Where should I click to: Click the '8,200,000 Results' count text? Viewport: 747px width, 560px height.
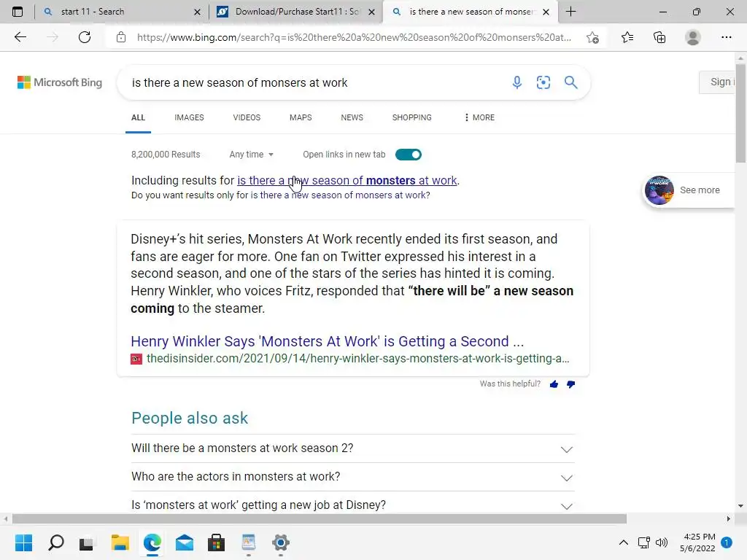(166, 155)
